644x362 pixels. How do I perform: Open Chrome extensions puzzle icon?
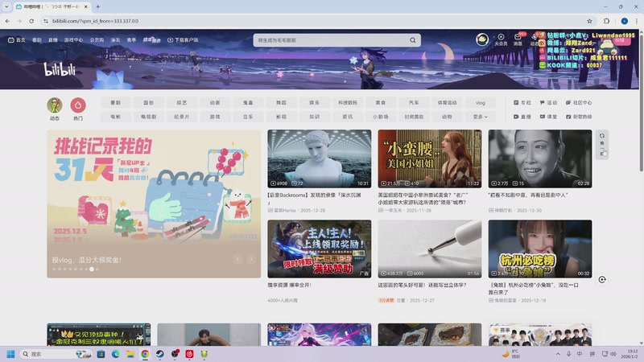point(607,21)
